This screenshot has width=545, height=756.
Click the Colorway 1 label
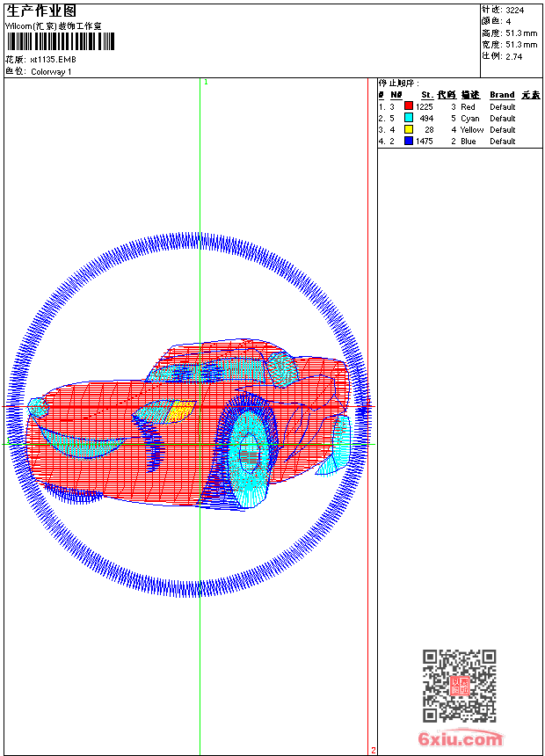coord(51,72)
